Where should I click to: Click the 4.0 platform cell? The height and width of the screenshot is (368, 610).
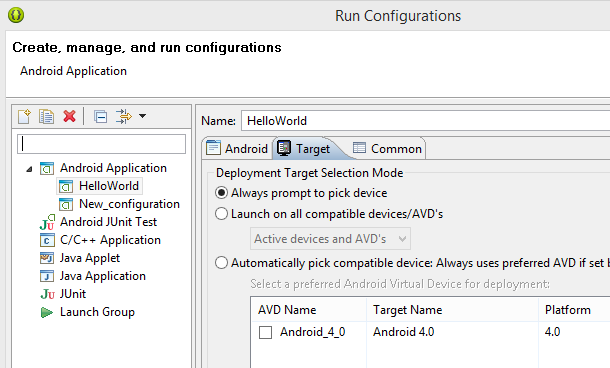pyautogui.click(x=552, y=332)
